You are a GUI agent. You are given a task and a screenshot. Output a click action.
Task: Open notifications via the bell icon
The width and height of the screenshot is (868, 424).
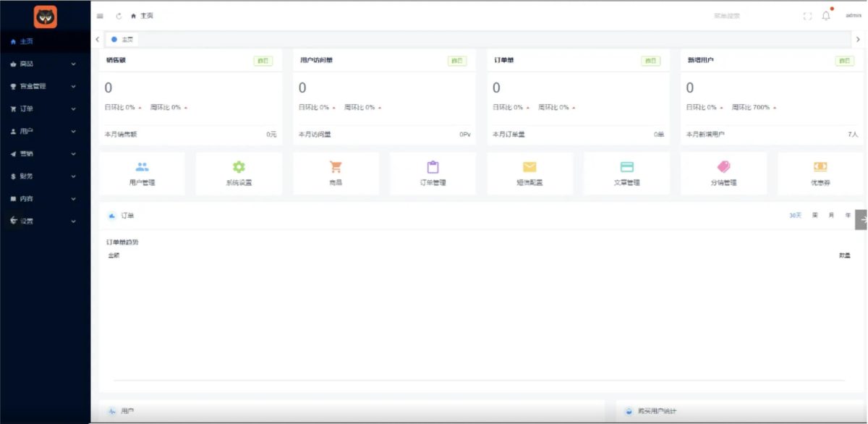[x=826, y=16]
